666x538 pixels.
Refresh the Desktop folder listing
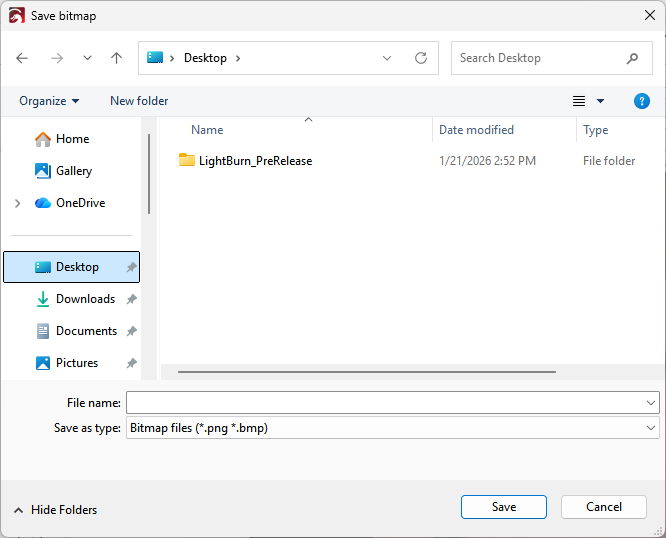pyautogui.click(x=420, y=58)
